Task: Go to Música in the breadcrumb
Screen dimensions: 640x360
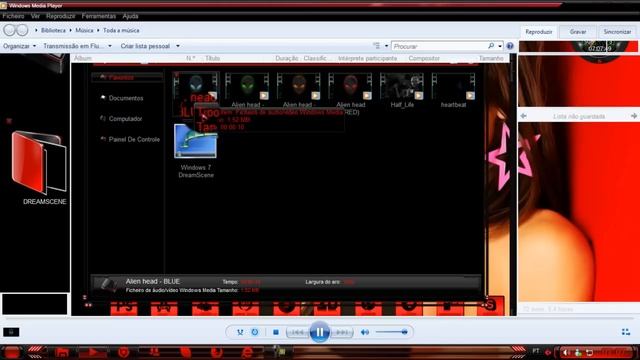Action: tap(84, 30)
